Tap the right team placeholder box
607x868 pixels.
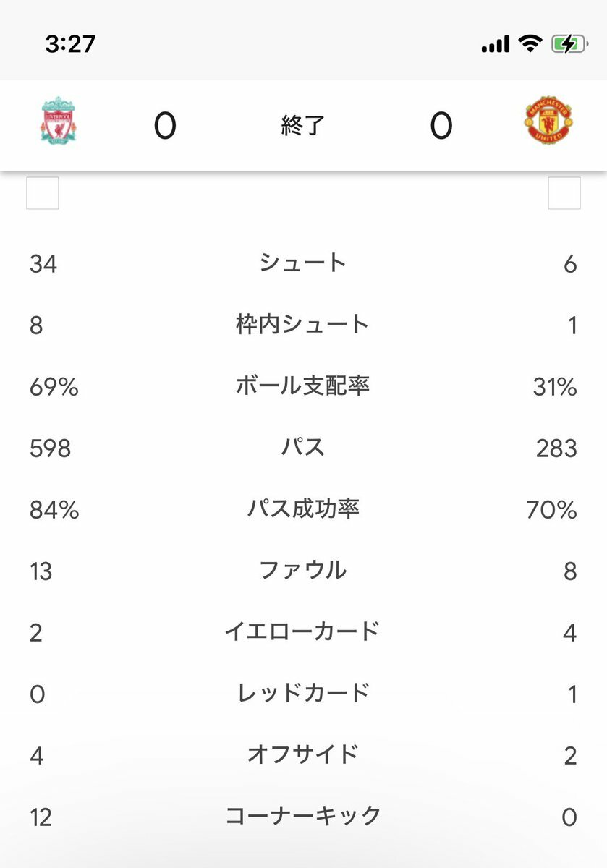(x=564, y=193)
